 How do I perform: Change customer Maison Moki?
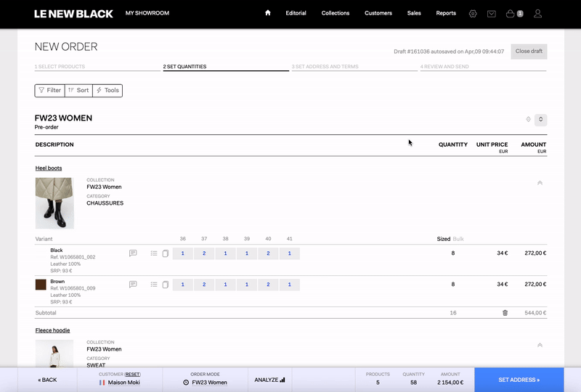point(123,383)
